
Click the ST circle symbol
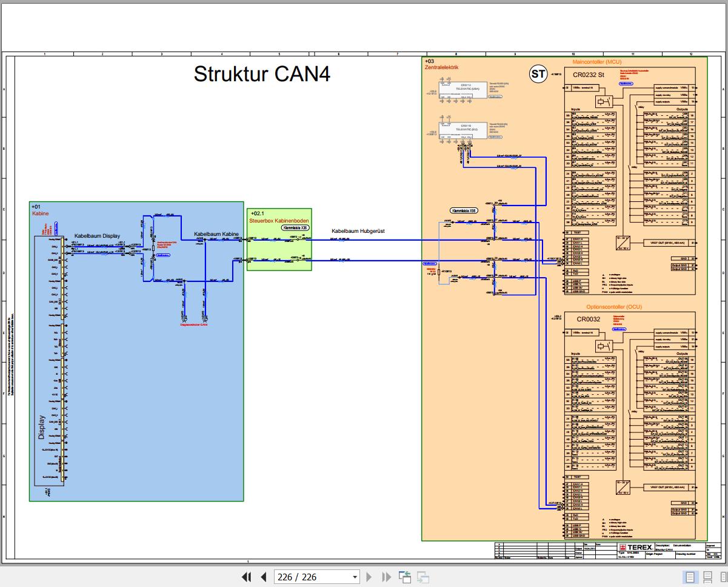[x=538, y=74]
